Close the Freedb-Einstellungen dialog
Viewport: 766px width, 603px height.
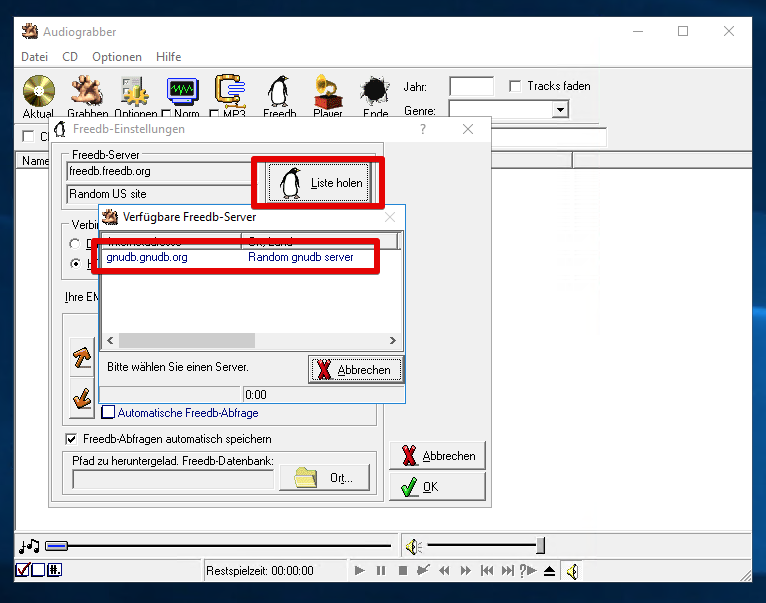click(468, 129)
